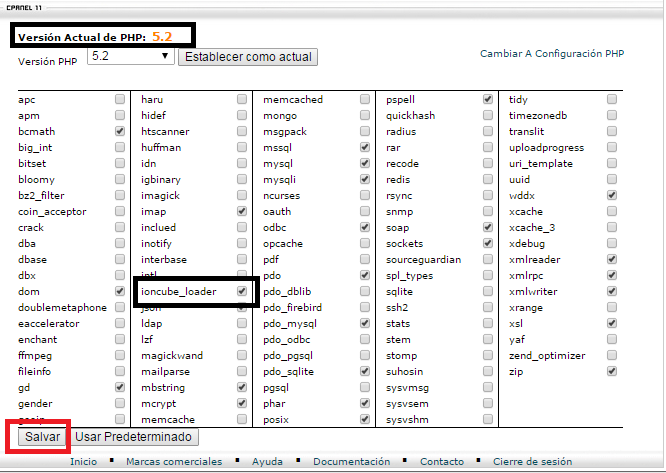Open the Ayuda footer link
Screen dimensions: 666x473
pyautogui.click(x=267, y=462)
